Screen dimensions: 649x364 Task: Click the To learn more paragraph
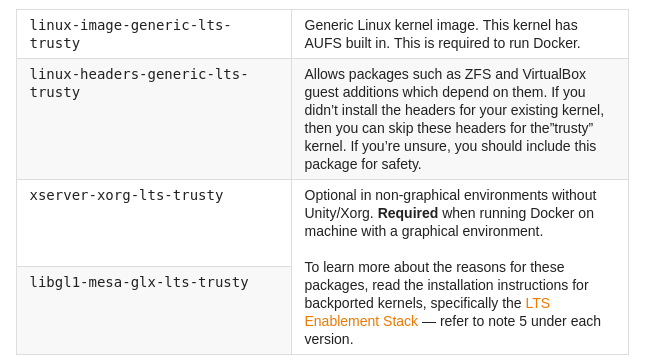[452, 303]
